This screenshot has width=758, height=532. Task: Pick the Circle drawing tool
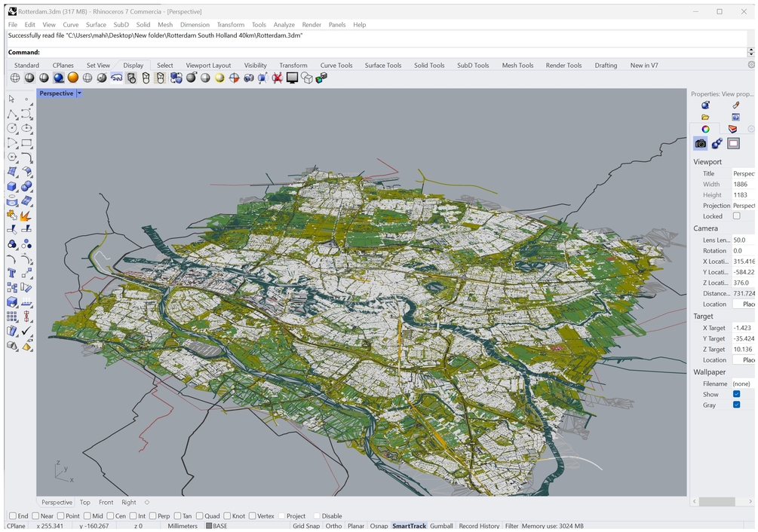coord(12,128)
